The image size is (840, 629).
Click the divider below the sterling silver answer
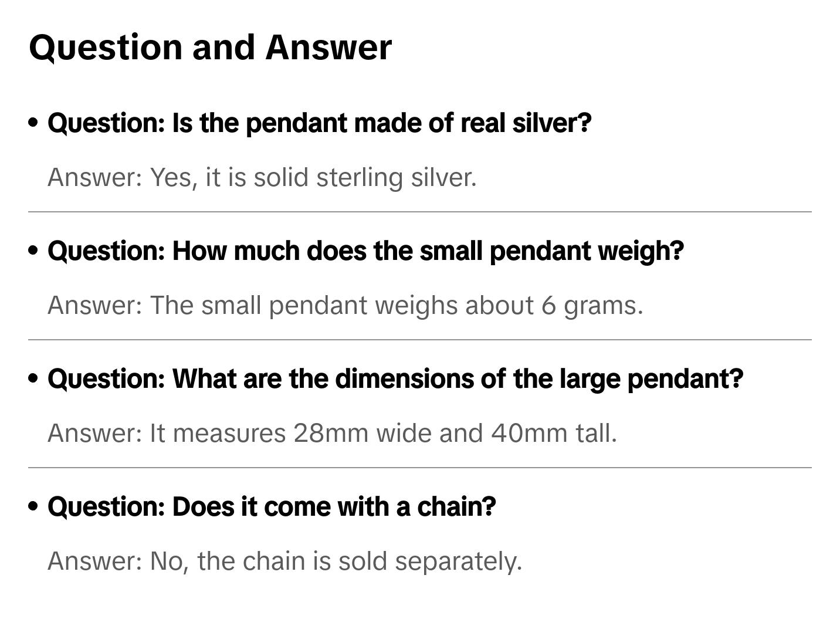tap(420, 212)
